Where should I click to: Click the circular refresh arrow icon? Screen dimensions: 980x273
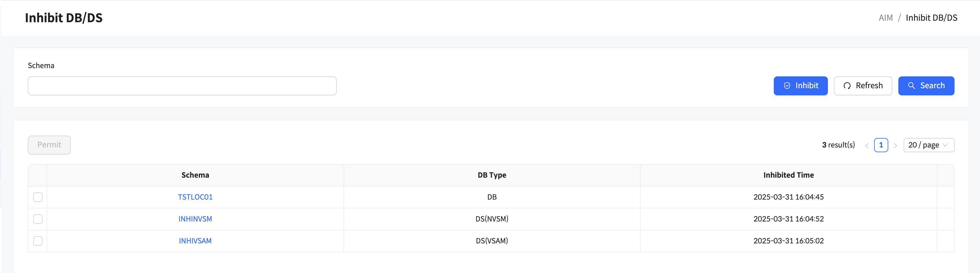tap(847, 86)
